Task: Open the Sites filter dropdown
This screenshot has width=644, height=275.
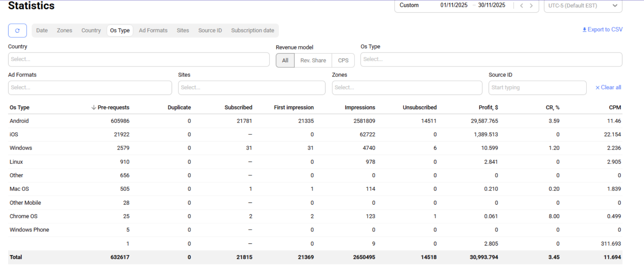Action: [x=252, y=88]
